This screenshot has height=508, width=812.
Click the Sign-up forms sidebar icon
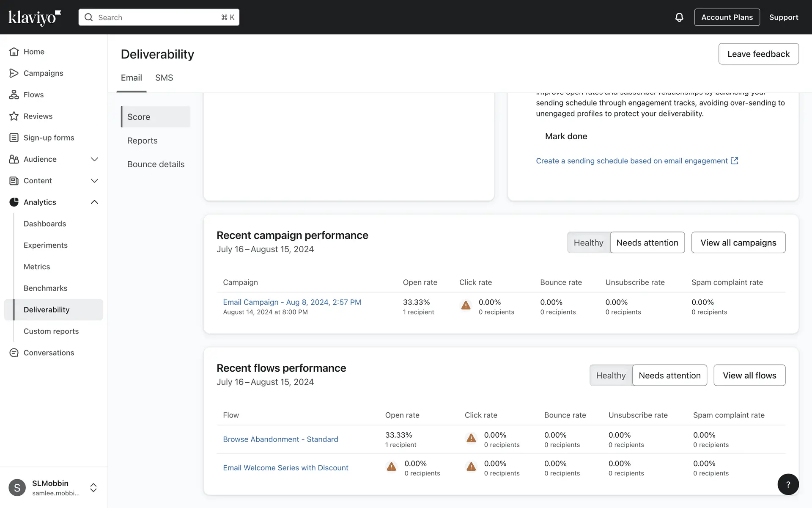[14, 138]
